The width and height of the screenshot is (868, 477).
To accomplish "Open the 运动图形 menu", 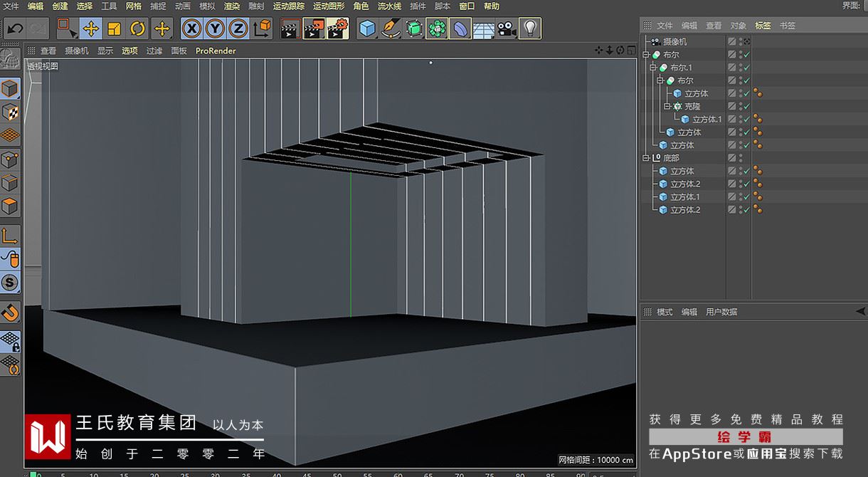I will click(x=329, y=6).
